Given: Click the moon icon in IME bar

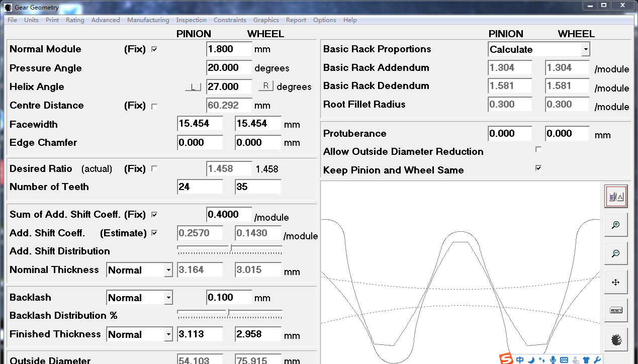Looking at the screenshot, I should tap(531, 359).
